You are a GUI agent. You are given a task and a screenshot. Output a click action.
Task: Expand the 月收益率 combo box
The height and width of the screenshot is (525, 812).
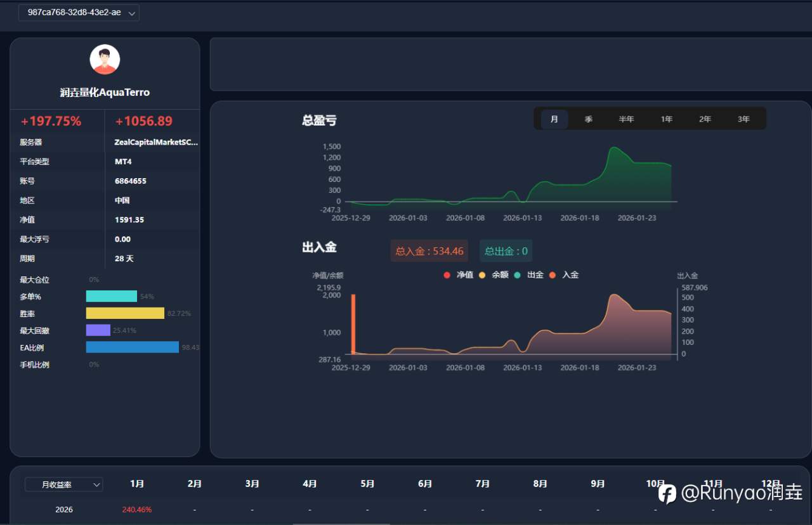tap(63, 484)
